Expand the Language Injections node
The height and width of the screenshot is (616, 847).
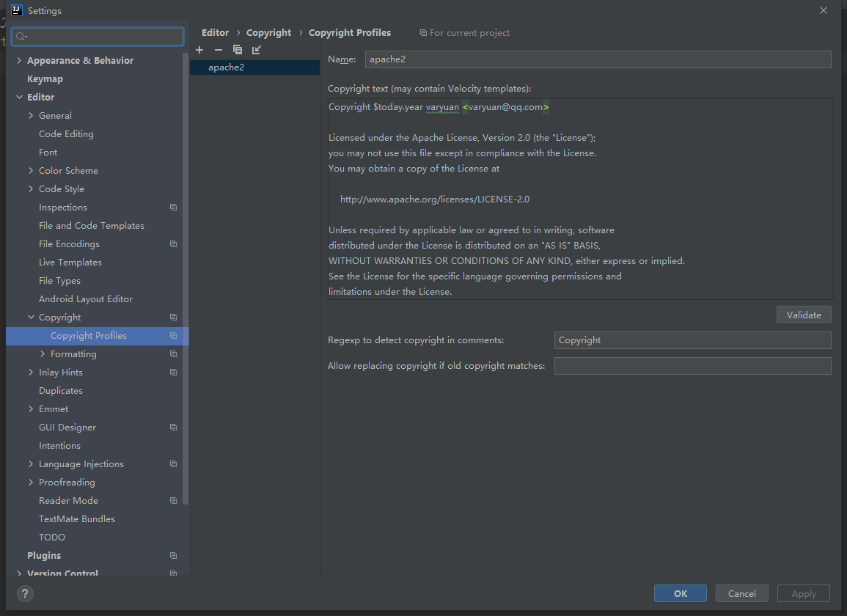tap(31, 464)
